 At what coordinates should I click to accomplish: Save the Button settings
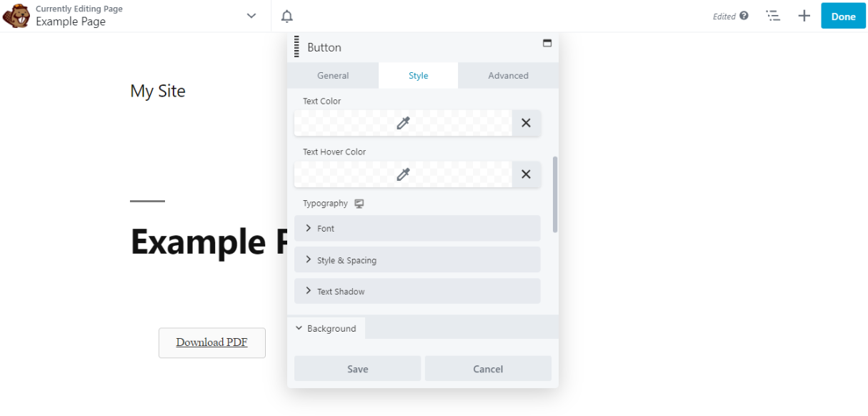point(357,368)
